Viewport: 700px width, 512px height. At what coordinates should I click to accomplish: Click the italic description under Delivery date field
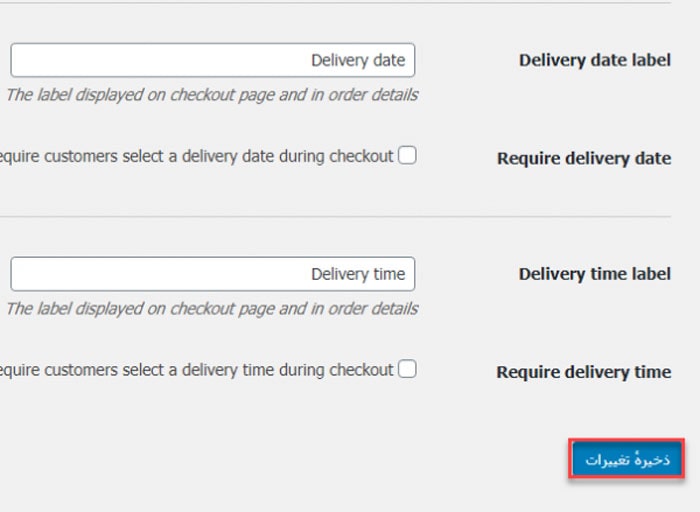pos(212,95)
